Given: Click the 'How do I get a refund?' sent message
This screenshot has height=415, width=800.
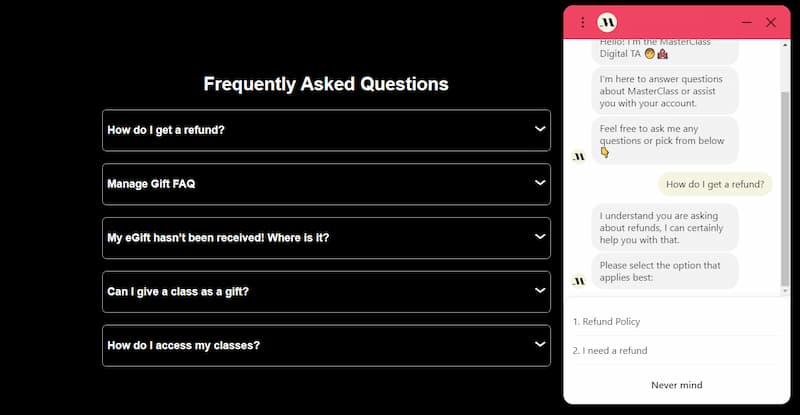Looking at the screenshot, I should click(715, 184).
